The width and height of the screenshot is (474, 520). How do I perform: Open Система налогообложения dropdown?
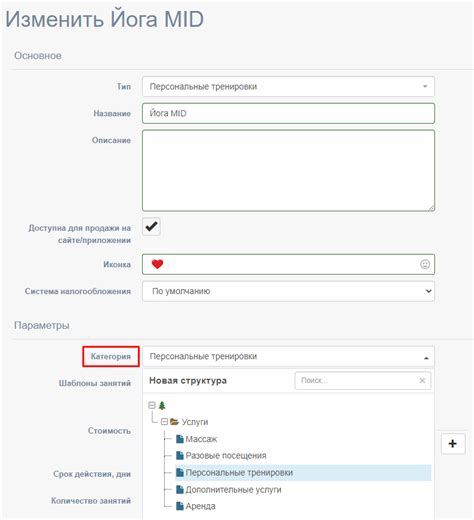(288, 291)
